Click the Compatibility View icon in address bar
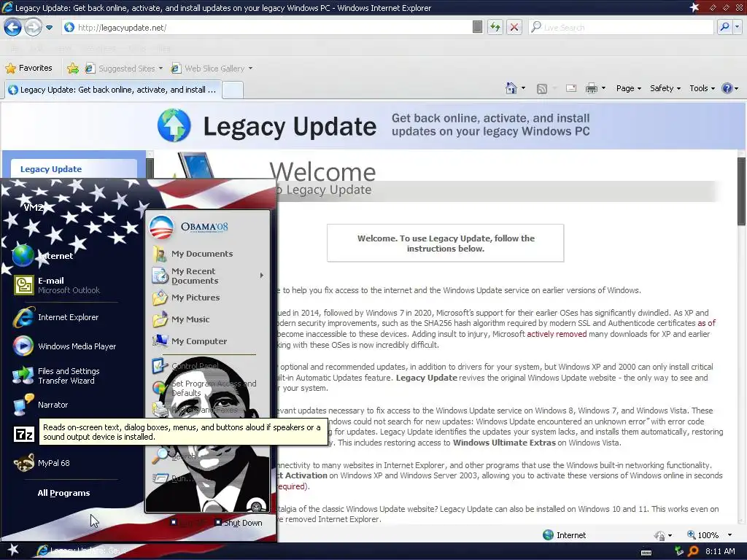Viewport: 747px width, 560px height. coord(477,27)
